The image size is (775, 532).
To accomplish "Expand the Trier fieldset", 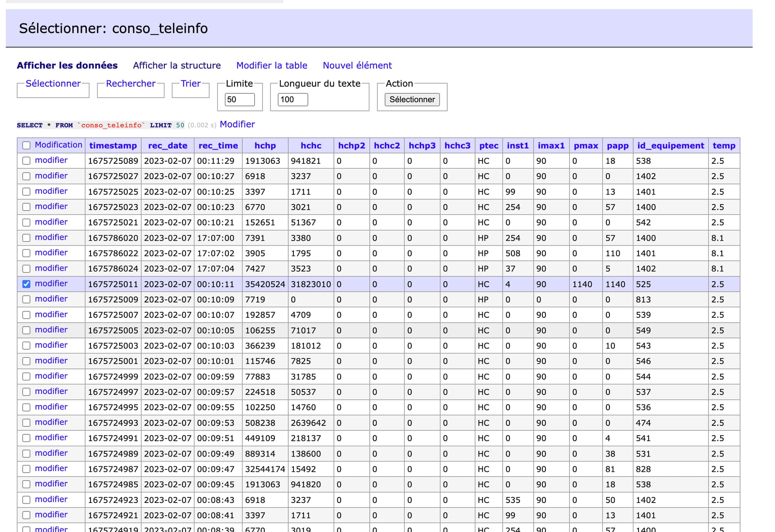I will pos(191,83).
